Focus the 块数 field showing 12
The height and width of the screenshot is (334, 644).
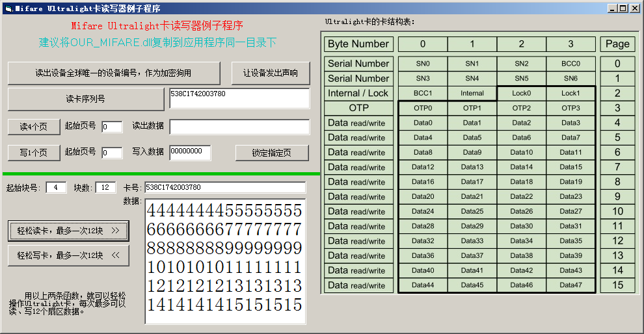(x=105, y=188)
